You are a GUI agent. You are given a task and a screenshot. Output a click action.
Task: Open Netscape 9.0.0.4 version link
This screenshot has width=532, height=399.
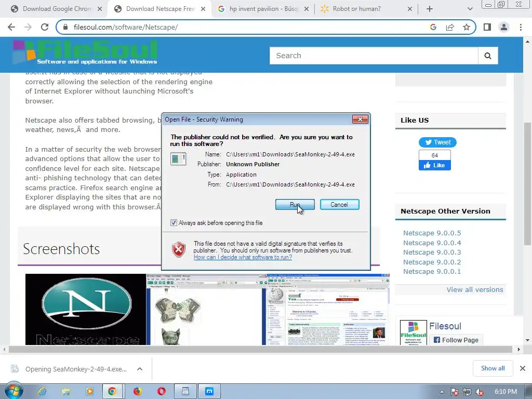click(432, 243)
